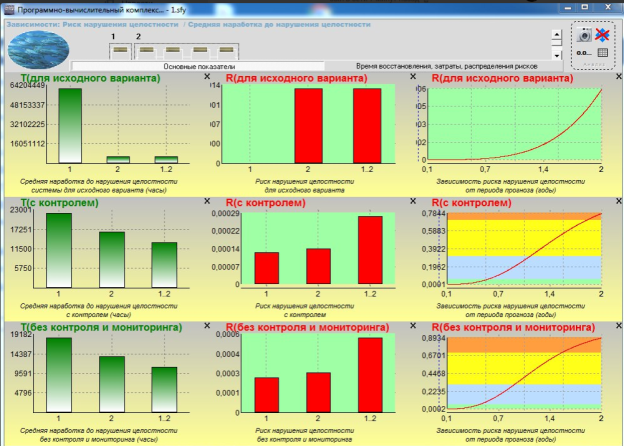Close T(без контроля и мониторинга) bar chart
This screenshot has height=447, width=624.
207,326
